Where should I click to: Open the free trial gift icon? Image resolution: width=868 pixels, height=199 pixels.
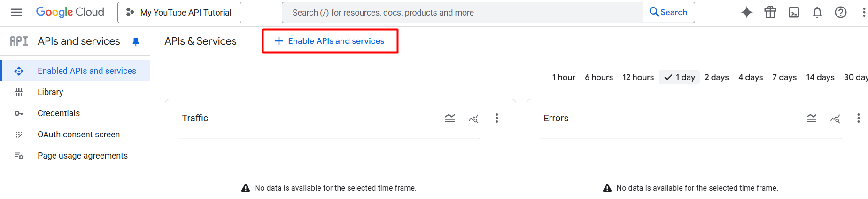click(770, 13)
